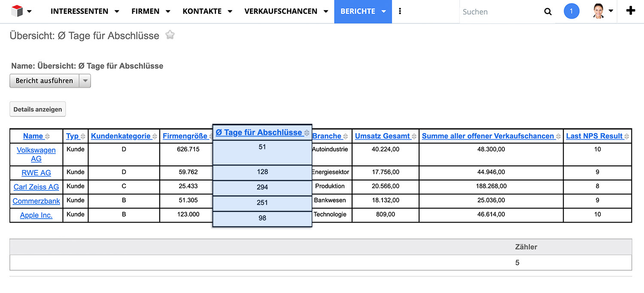Expand the Bericht ausführen dropdown arrow

[85, 81]
